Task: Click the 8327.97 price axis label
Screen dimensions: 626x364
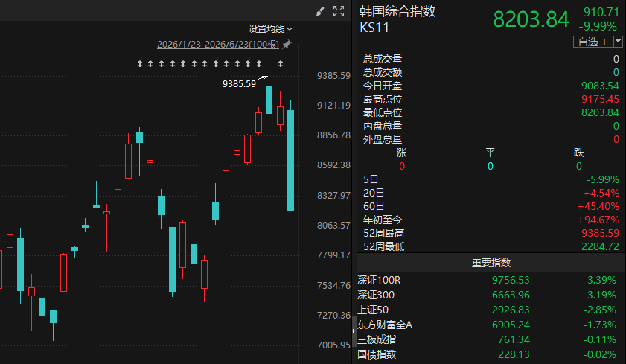Action: (x=333, y=196)
